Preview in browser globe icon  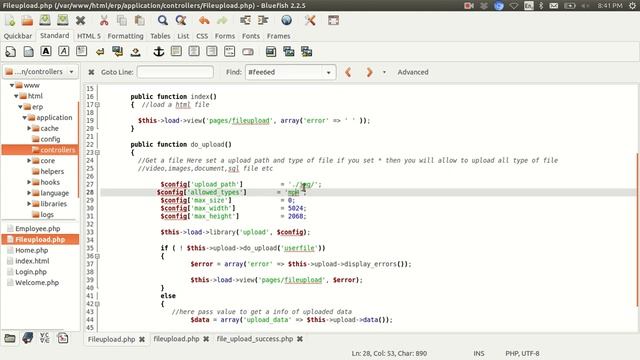tap(287, 20)
